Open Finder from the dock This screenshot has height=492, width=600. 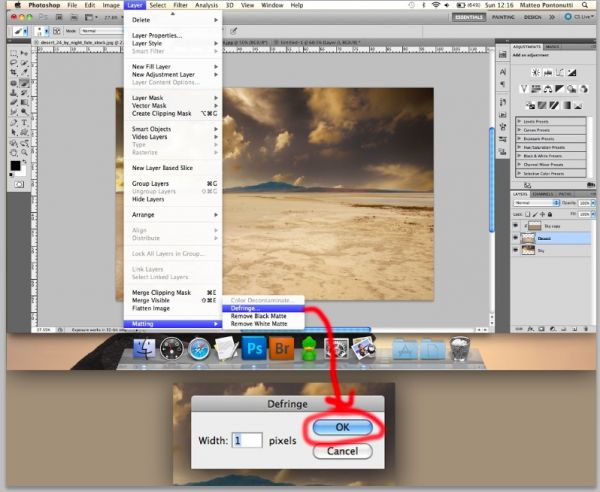click(x=144, y=349)
